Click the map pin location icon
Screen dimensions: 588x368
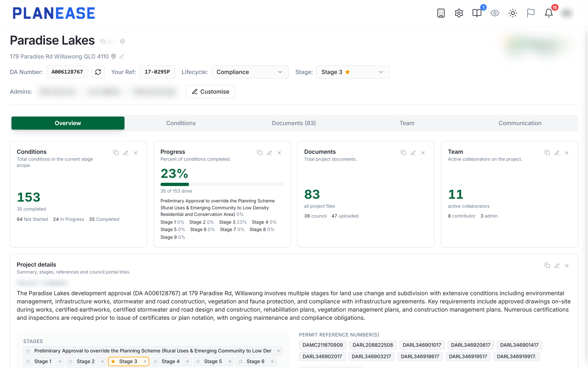113,56
